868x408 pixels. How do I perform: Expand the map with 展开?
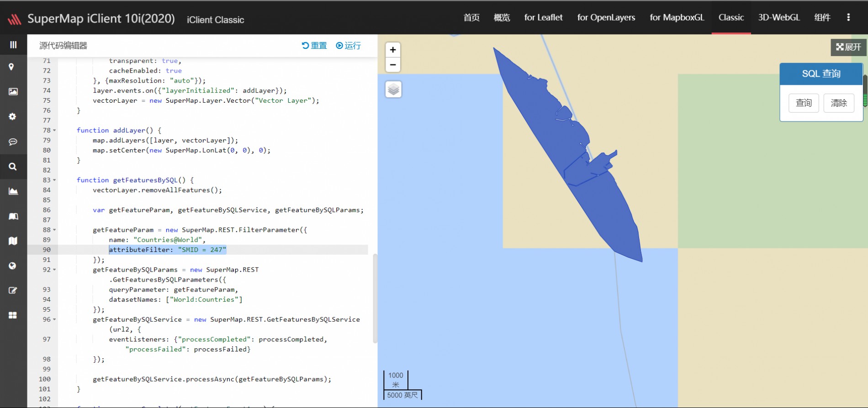point(848,47)
